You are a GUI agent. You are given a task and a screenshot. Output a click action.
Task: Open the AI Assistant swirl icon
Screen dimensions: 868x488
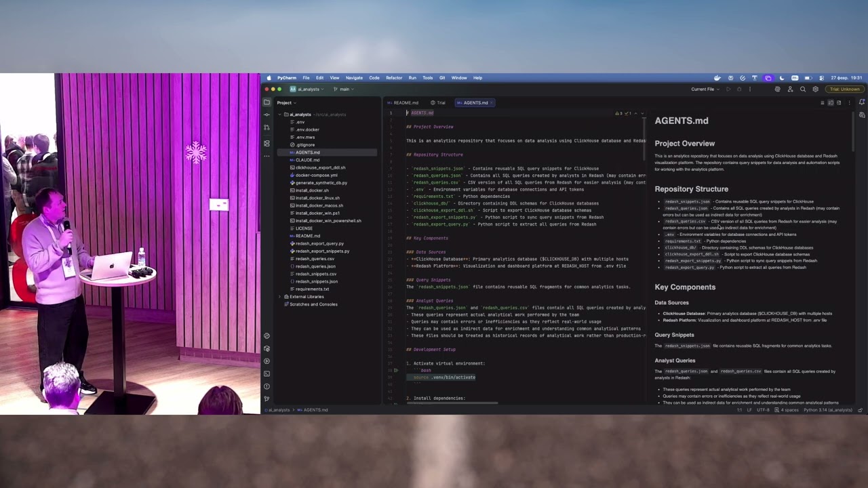pos(777,89)
